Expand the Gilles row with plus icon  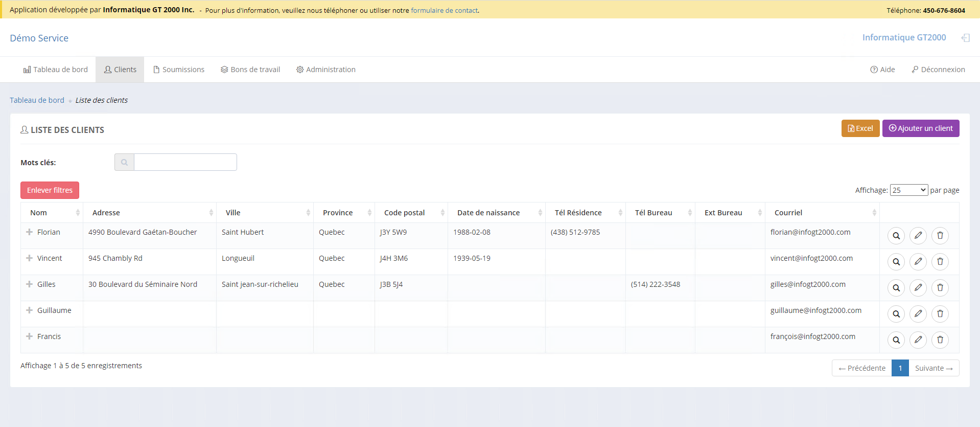pos(30,284)
